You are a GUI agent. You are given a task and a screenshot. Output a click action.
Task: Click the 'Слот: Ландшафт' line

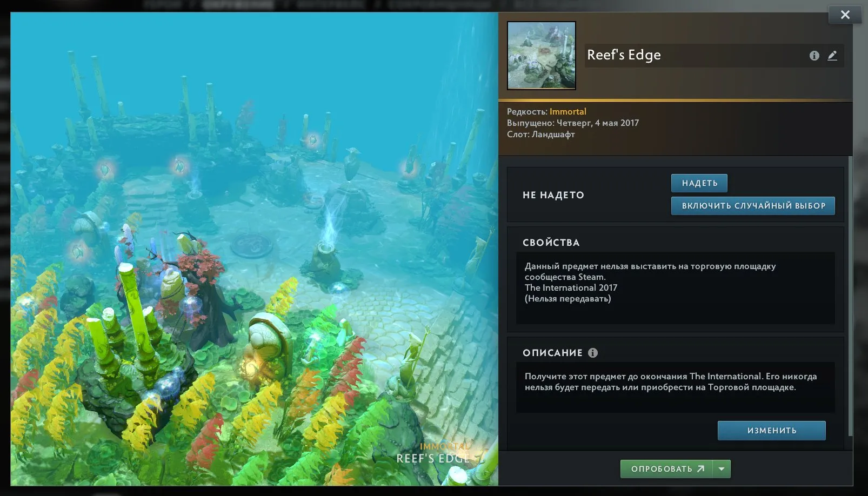541,134
